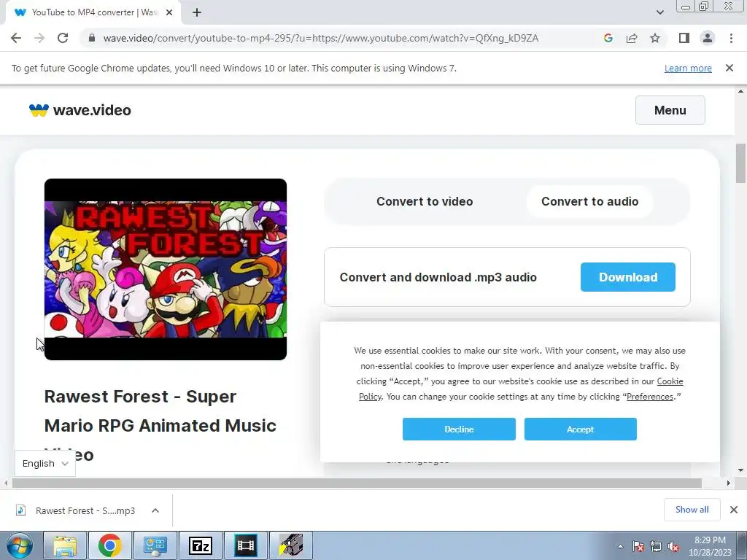Open Chrome three-dot menu
Viewport: 747px width, 560px height.
click(x=731, y=38)
